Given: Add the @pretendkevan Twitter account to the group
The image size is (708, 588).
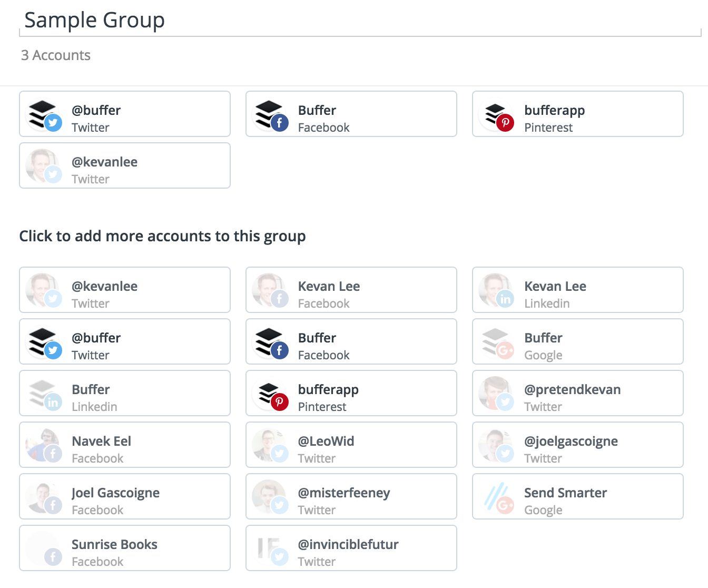Looking at the screenshot, I should pos(577,393).
